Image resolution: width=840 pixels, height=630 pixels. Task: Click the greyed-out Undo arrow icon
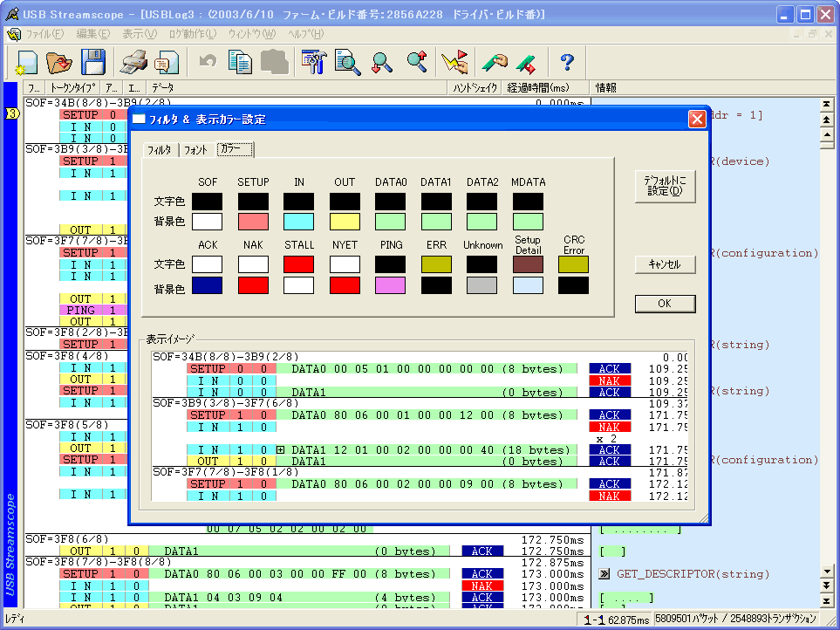click(208, 61)
